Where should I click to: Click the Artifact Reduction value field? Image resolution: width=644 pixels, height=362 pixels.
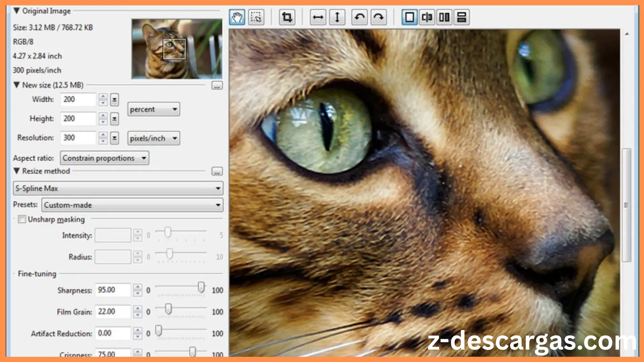click(113, 333)
